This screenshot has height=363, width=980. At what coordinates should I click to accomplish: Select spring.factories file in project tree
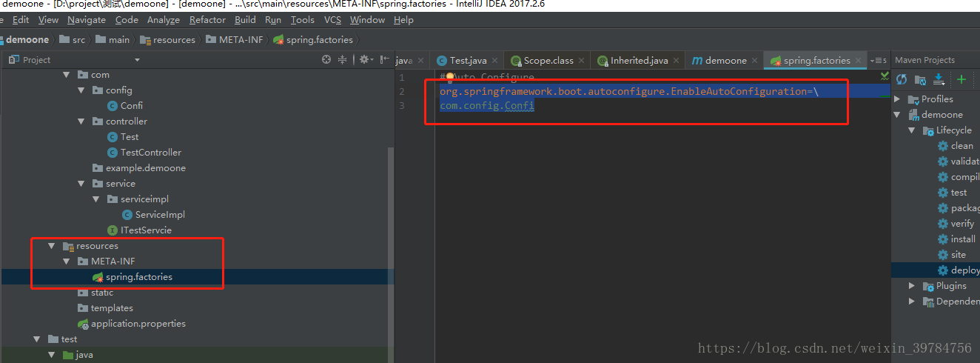(138, 277)
